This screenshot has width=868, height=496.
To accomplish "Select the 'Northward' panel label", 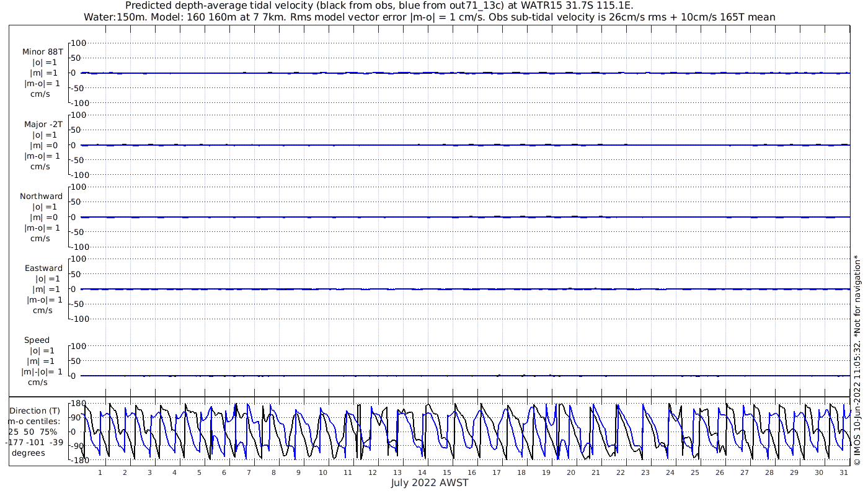I will [x=42, y=197].
